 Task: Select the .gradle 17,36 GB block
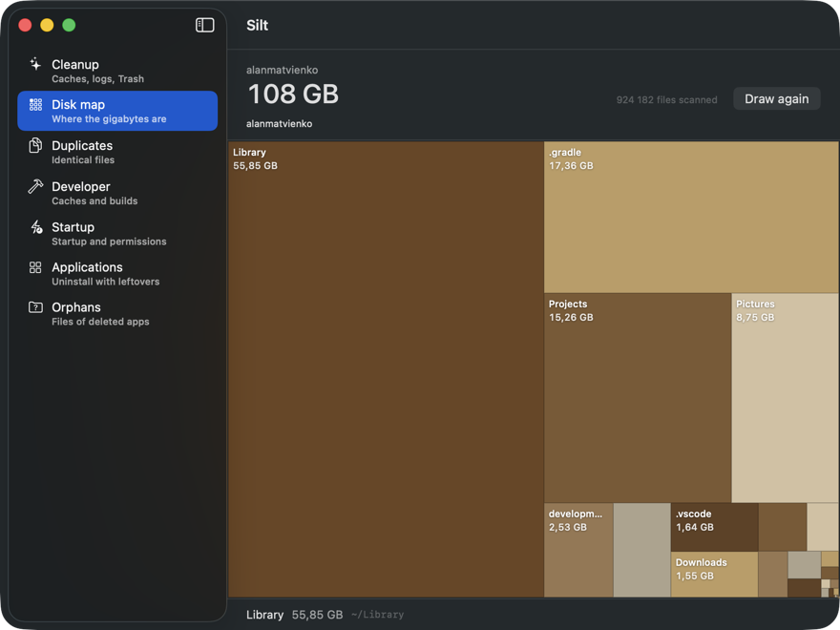tap(691, 217)
